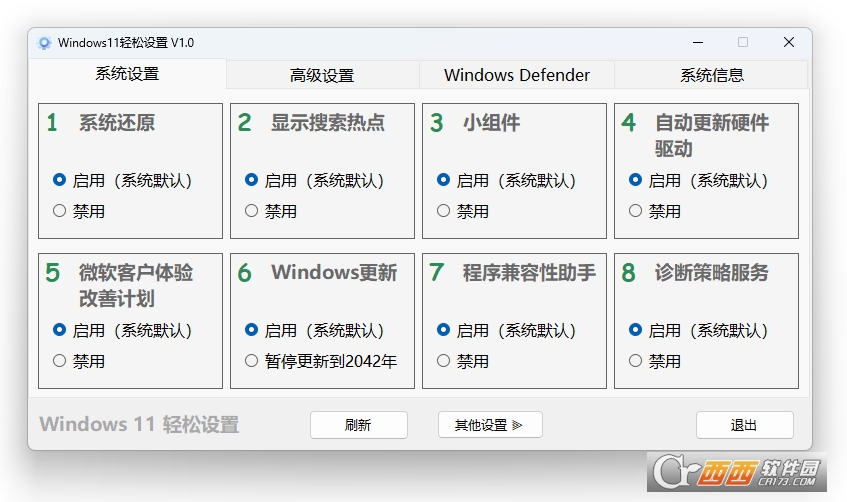This screenshot has height=502, width=847.
Task: Enable Windows更新 default option
Action: (x=314, y=330)
